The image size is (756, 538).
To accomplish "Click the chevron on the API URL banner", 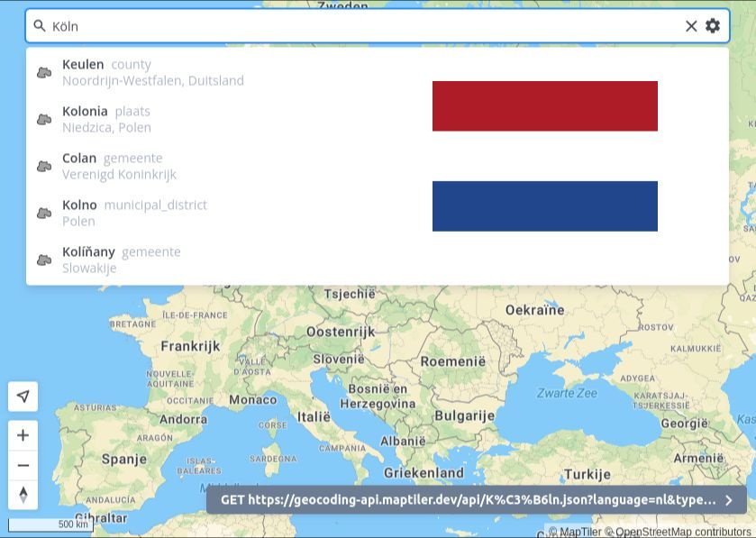I will click(729, 500).
